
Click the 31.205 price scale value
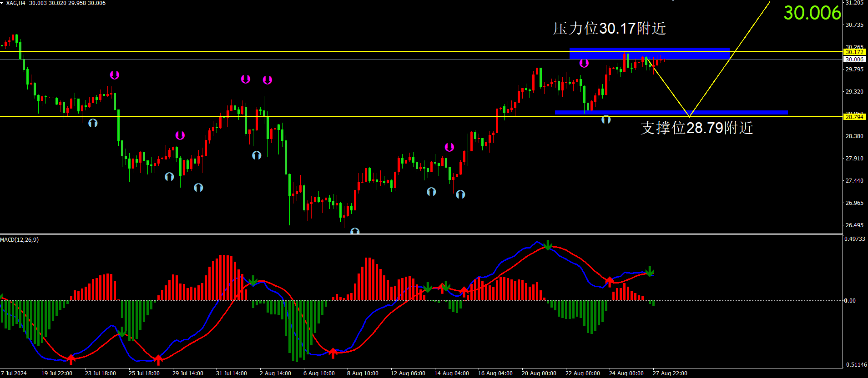click(854, 3)
